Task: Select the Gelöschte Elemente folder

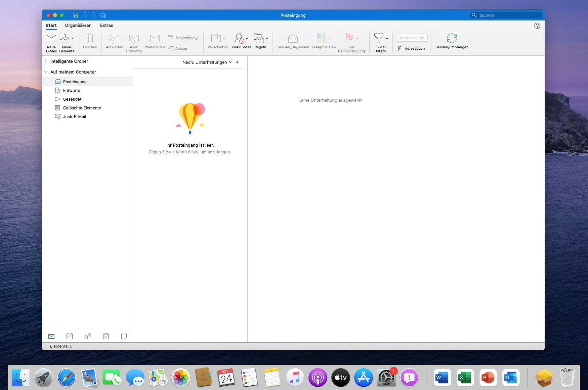Action: click(x=82, y=108)
